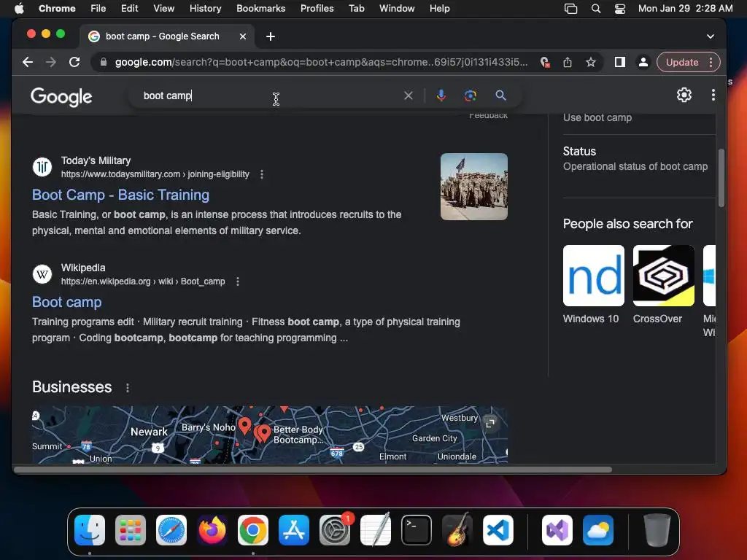Click Better Body Bootcamp map pin
This screenshot has height=560, width=747.
point(263,433)
